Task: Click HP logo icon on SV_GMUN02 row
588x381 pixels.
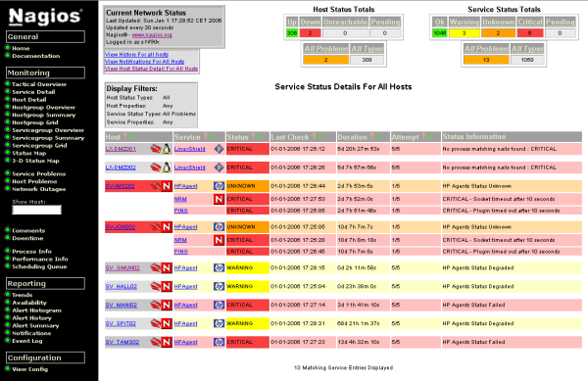Action: click(x=219, y=267)
